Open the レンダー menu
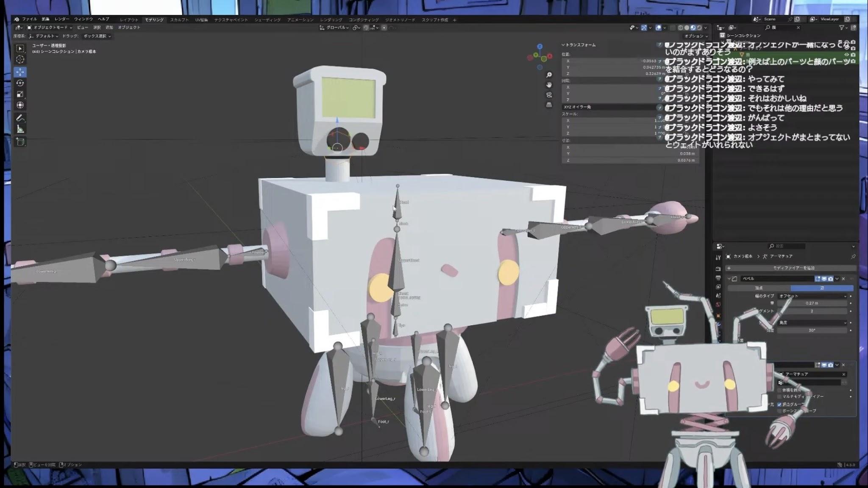Image resolution: width=868 pixels, height=488 pixels. point(61,19)
